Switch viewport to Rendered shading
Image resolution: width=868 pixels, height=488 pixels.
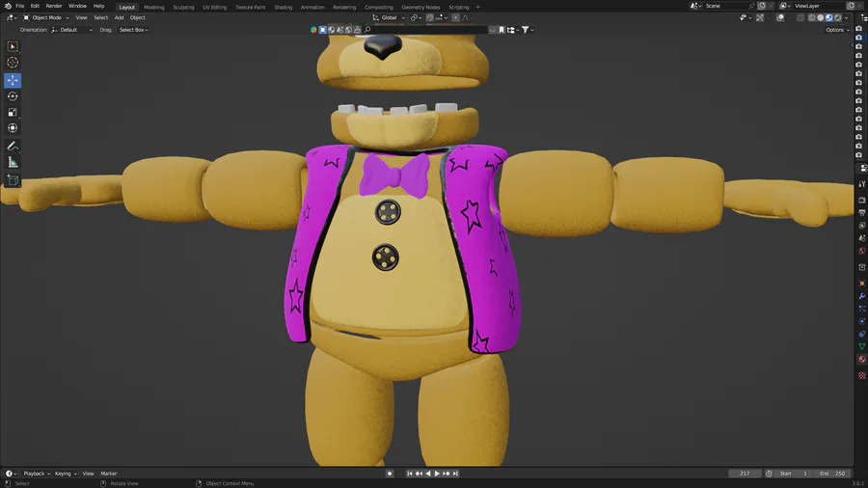tap(838, 17)
